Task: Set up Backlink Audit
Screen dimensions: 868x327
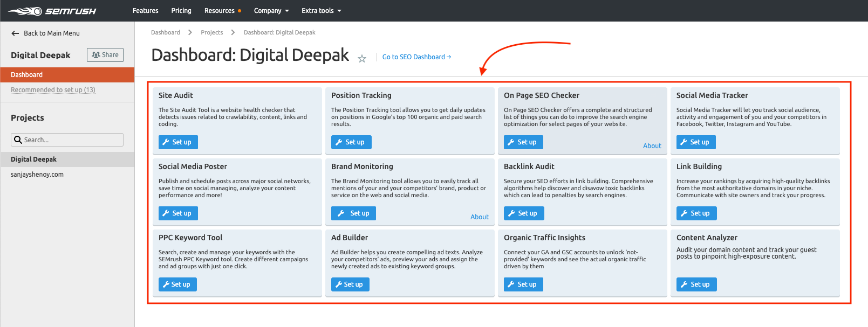Action: point(524,213)
